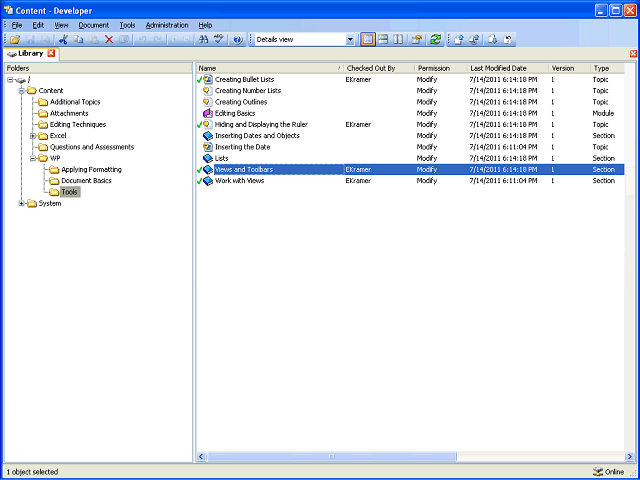Click the Cut scissors icon

pyautogui.click(x=63, y=40)
